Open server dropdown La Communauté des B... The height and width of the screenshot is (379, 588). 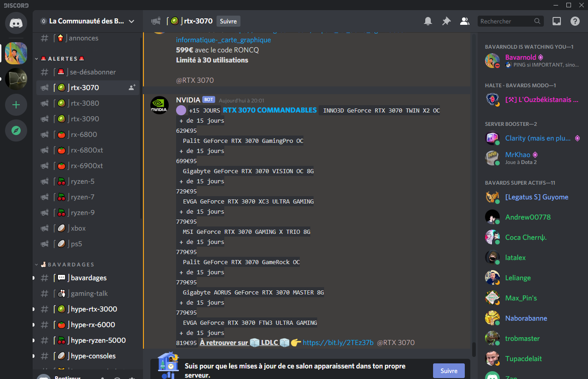87,21
